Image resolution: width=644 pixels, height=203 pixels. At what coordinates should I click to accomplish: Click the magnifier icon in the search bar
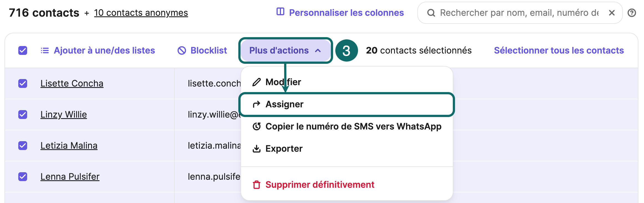click(431, 13)
